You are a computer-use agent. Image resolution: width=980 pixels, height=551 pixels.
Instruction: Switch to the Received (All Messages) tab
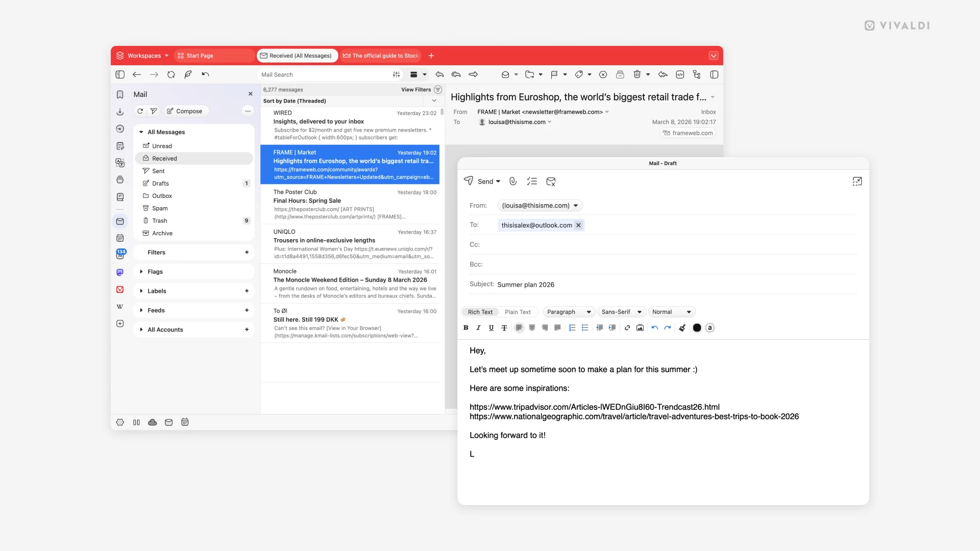298,56
